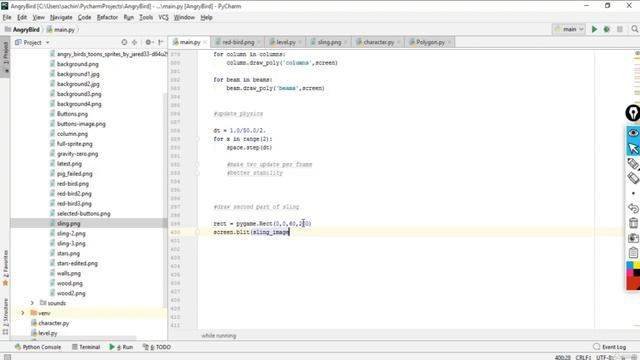Click the undo arrow in annotation toolbar
Image resolution: width=640 pixels, height=360 pixels.
point(633,208)
